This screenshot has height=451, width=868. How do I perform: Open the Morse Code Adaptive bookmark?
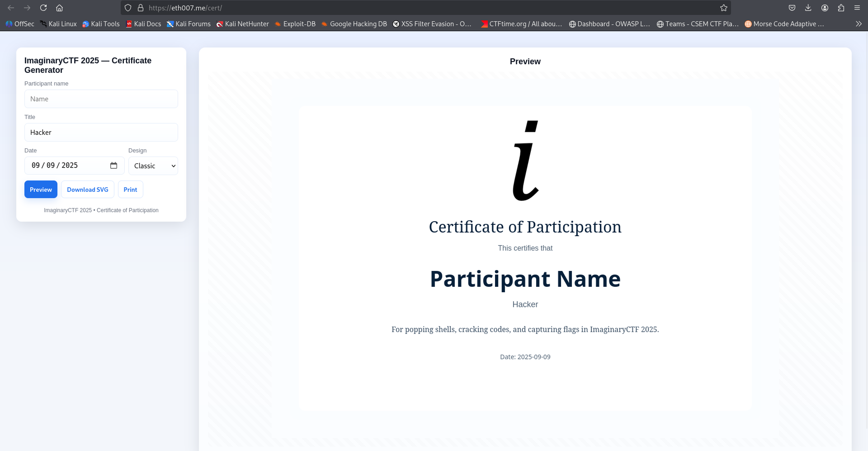click(x=784, y=24)
